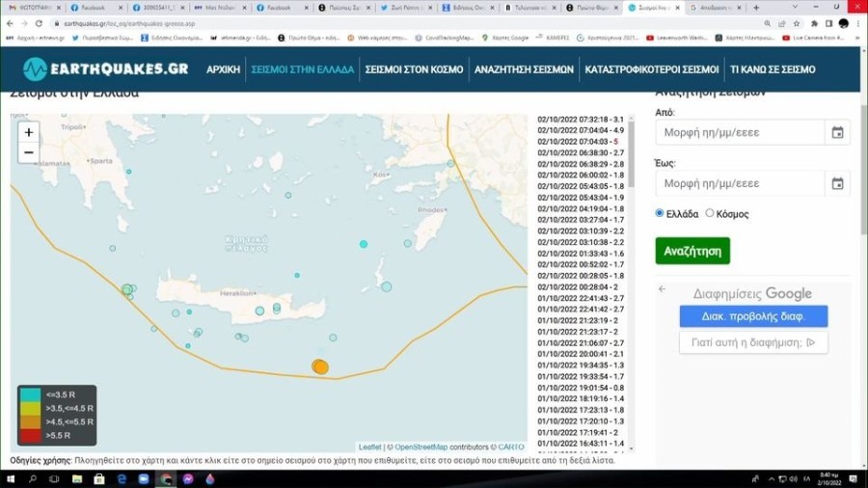Click the Earthquakes.gr logo
The width and height of the screenshot is (868, 488).
106,69
